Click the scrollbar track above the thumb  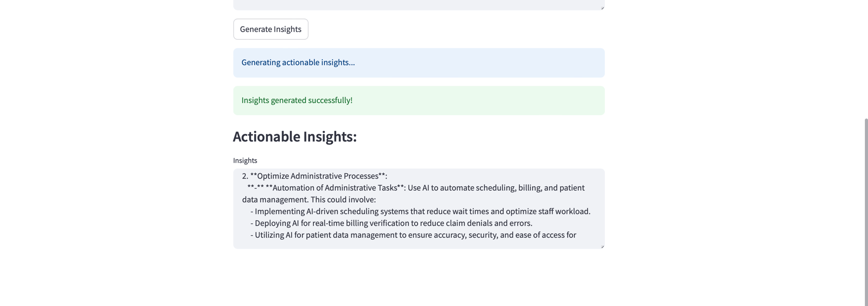coord(866,59)
